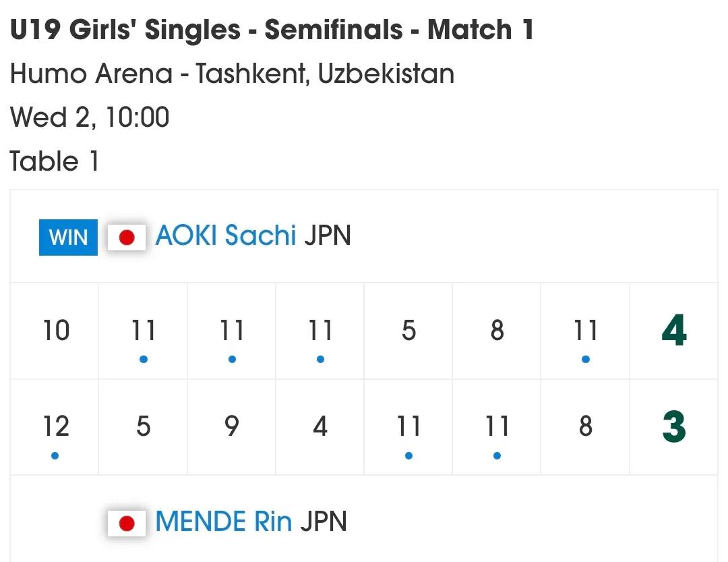Viewport: 728px width, 562px height.
Task: Select AOKI's total games won score 4
Action: (674, 331)
